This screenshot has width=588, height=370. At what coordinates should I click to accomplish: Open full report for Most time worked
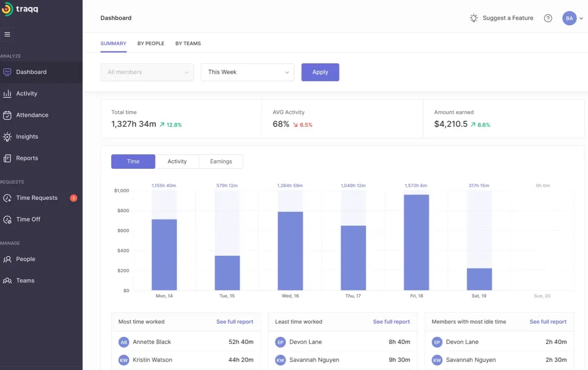point(235,322)
